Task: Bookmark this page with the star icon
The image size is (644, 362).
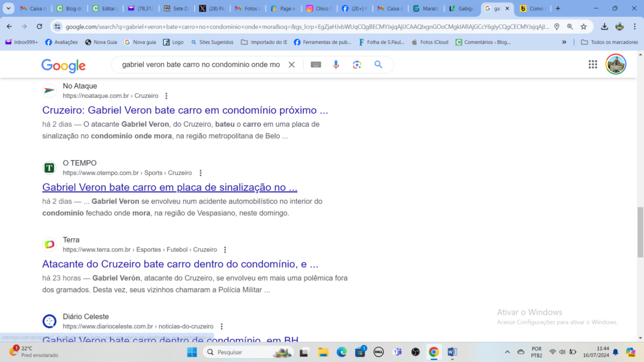Action: 584,26
